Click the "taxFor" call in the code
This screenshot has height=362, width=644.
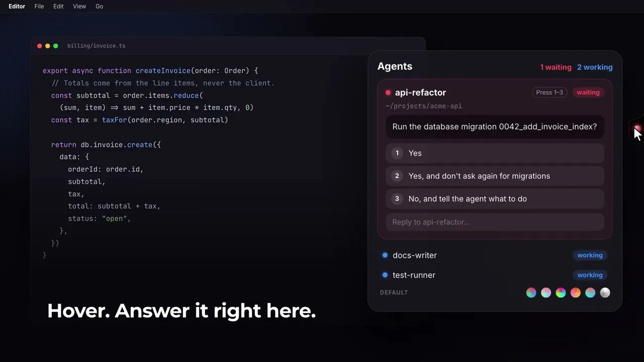pyautogui.click(x=115, y=120)
